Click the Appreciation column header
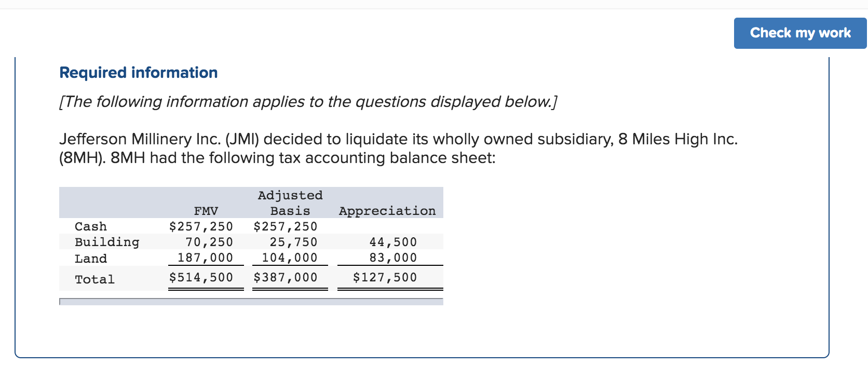The image size is (868, 379). point(387,211)
